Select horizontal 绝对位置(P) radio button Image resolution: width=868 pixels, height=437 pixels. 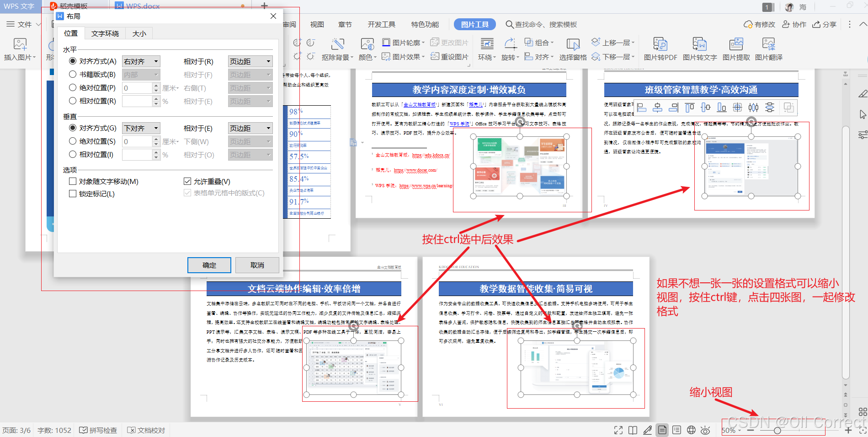(73, 87)
